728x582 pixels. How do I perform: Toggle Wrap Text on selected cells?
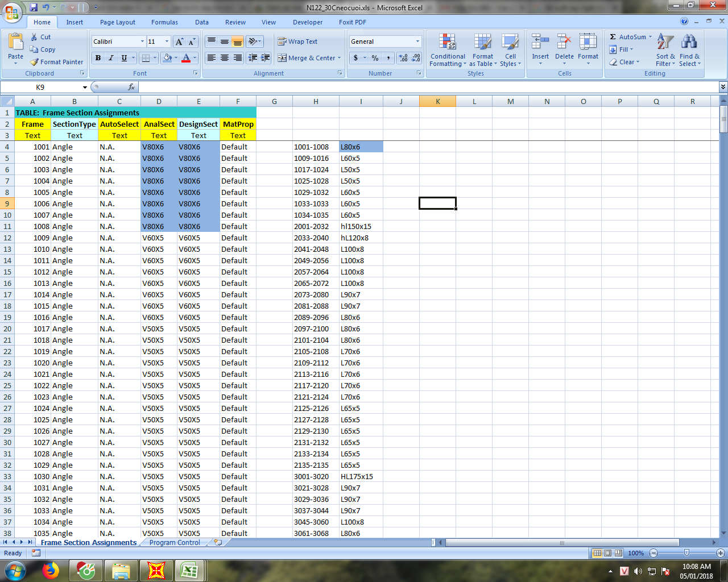(297, 41)
